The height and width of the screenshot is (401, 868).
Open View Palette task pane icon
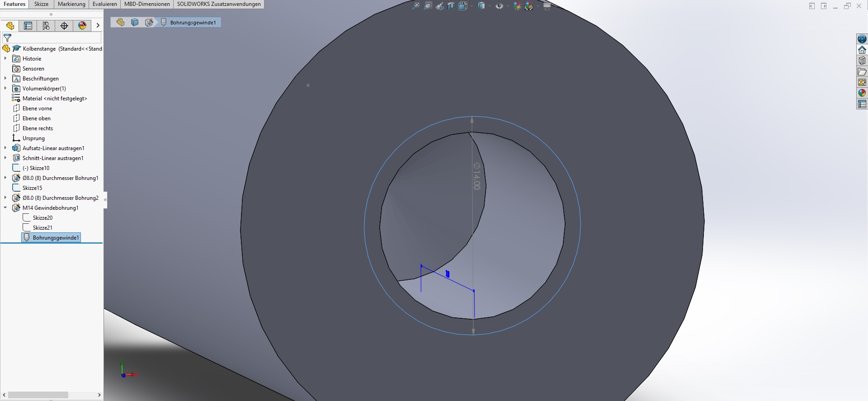(862, 82)
